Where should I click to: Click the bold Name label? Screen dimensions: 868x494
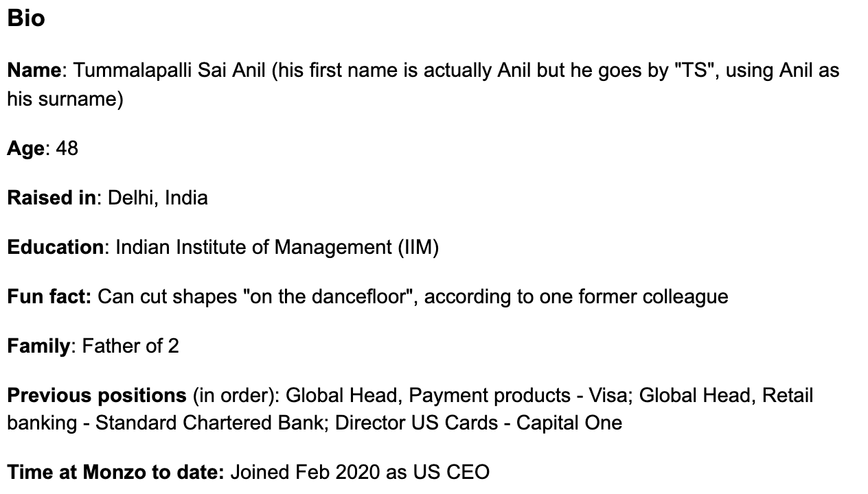34,70
